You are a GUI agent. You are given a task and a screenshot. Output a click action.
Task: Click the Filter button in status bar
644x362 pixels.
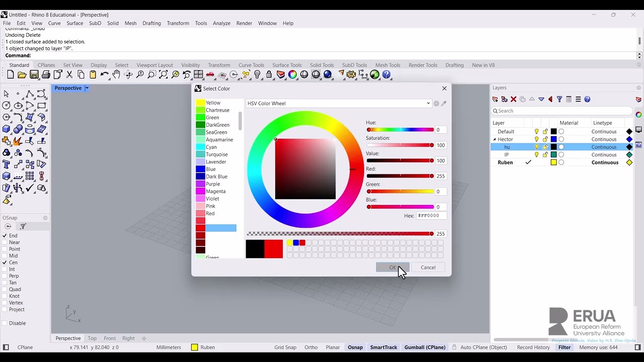565,347
